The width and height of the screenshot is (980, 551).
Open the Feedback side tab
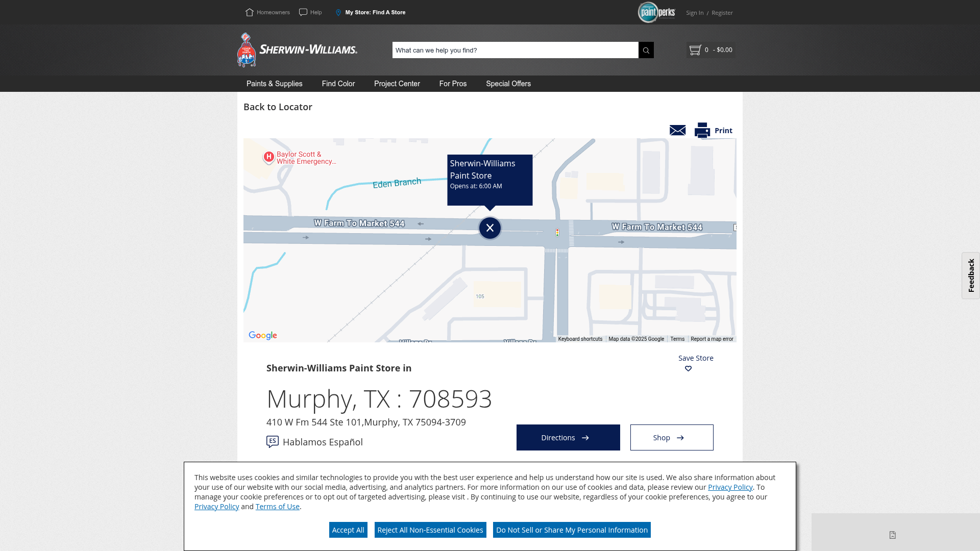coord(970,275)
